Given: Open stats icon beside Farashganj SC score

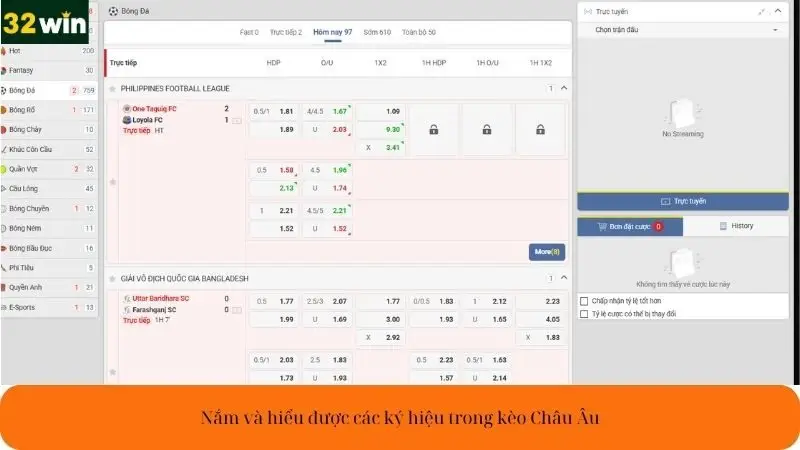Looking at the screenshot, I should click(x=237, y=310).
